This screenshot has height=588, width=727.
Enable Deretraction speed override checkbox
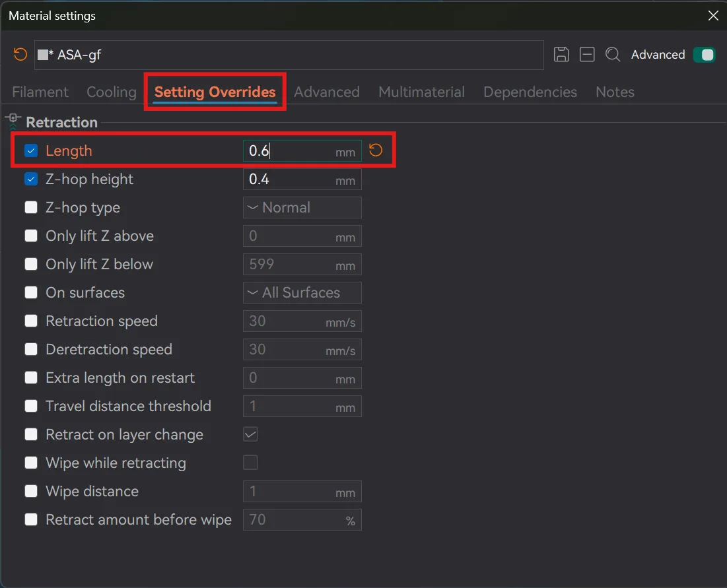click(31, 349)
